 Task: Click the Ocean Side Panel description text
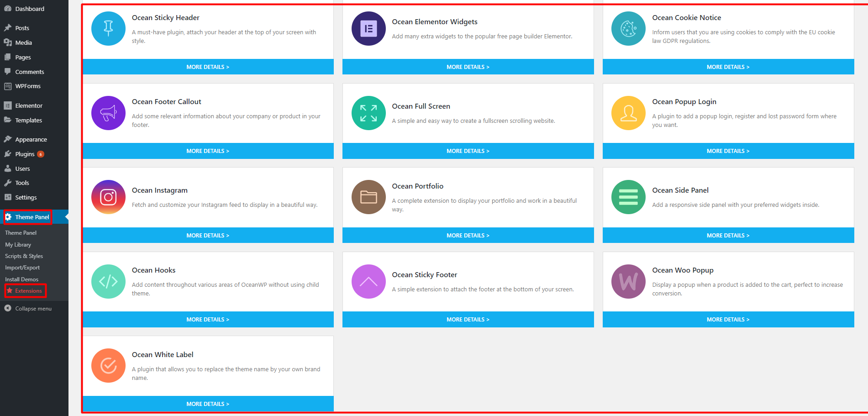pyautogui.click(x=736, y=205)
